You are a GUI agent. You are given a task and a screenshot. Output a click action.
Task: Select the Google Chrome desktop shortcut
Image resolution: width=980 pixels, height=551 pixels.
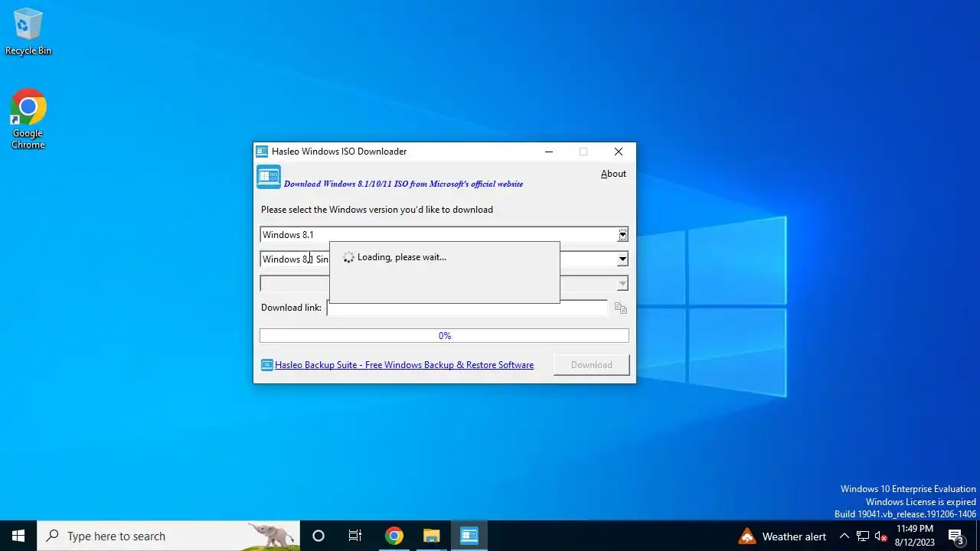pos(28,119)
